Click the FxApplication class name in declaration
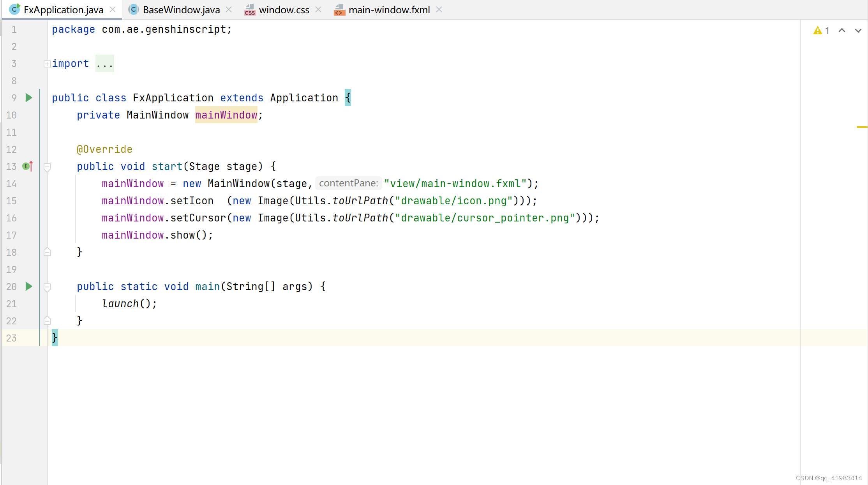This screenshot has width=868, height=485. pos(173,98)
